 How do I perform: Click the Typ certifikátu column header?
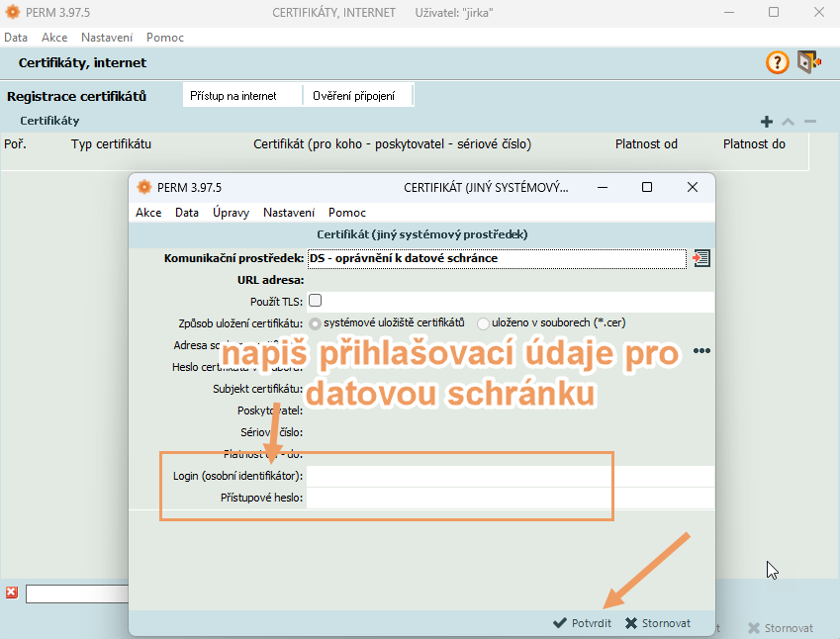click(111, 144)
